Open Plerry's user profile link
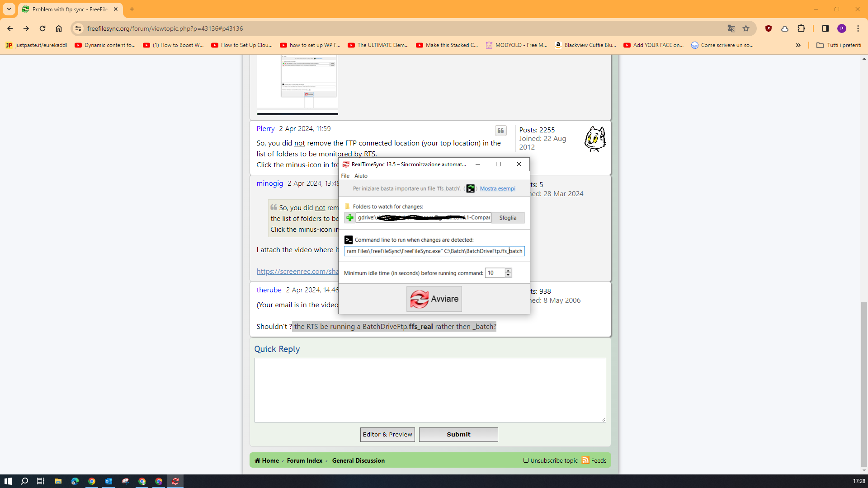 [x=265, y=129]
